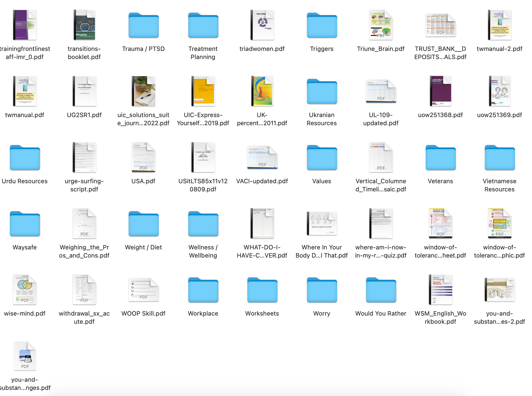Select transitions-booklet.pdf file thumbnail
Screen dimensions: 532x396
click(x=84, y=25)
